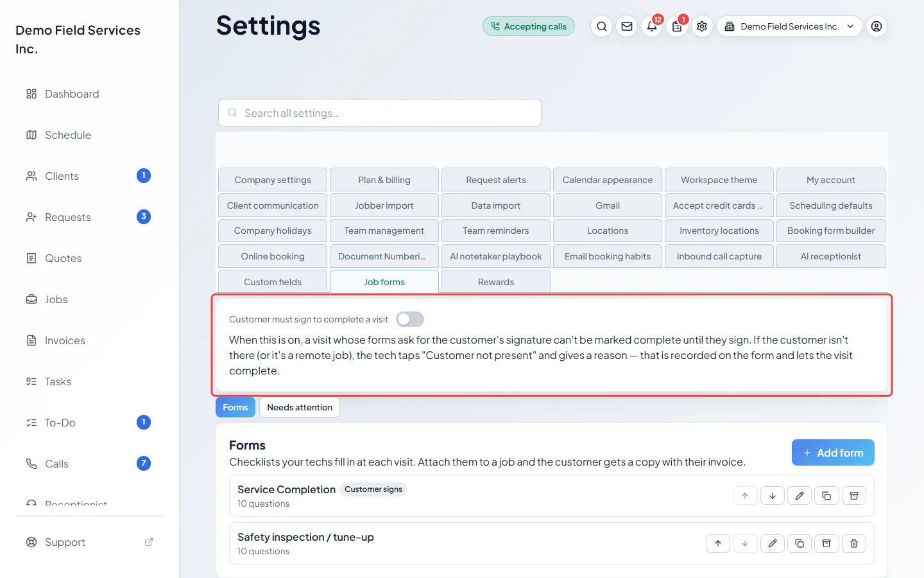Screen dimensions: 924x578
Task: Focus the Search all settings field
Action: 380,113
